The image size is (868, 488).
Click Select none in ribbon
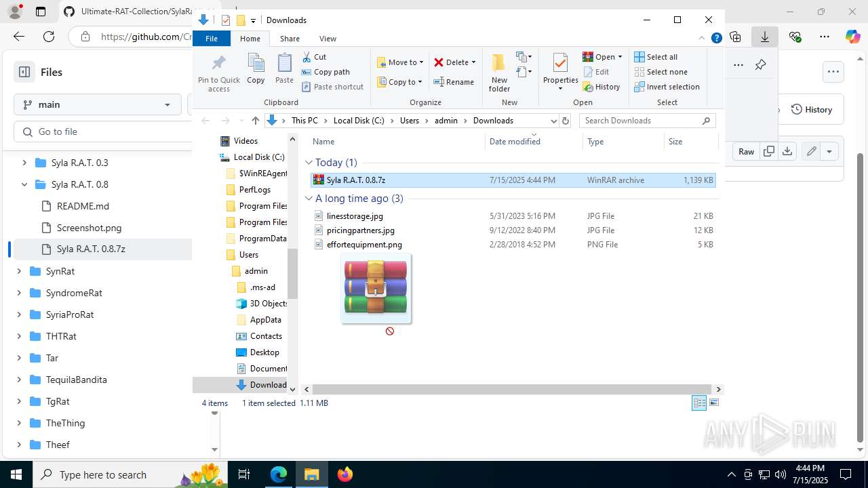click(661, 72)
